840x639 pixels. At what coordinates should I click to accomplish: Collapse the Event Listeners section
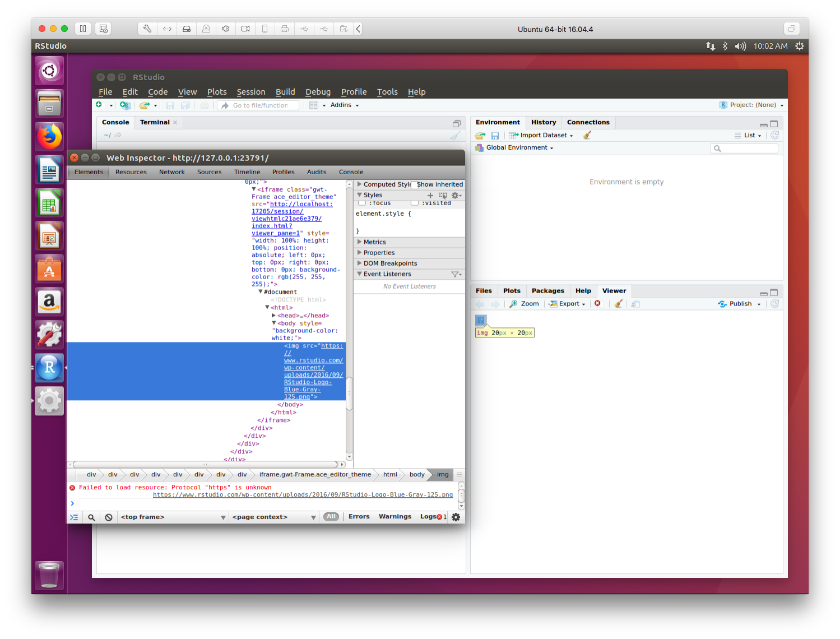click(x=359, y=274)
